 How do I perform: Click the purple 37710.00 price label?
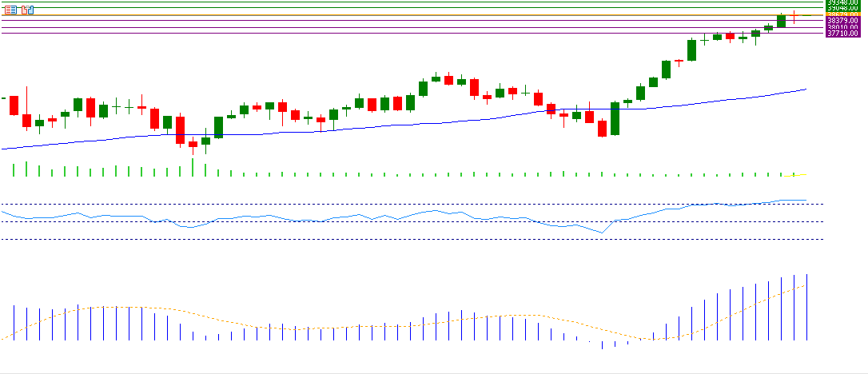click(842, 34)
